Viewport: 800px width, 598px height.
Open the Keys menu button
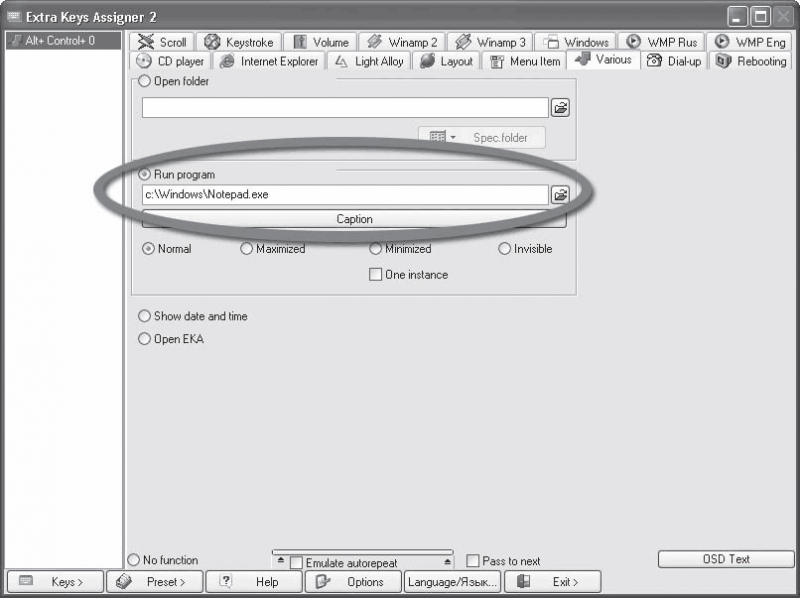55,582
